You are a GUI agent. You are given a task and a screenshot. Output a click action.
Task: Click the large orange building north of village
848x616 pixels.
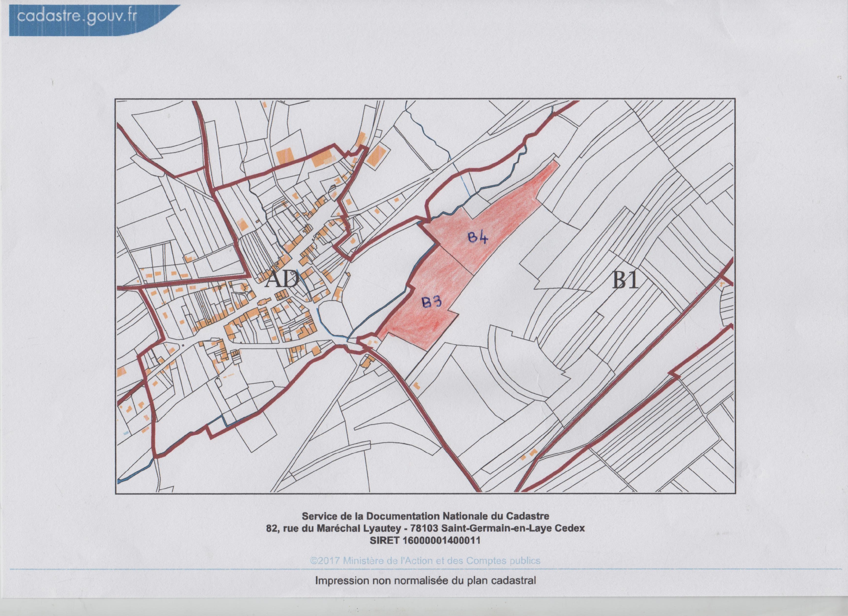pyautogui.click(x=285, y=155)
